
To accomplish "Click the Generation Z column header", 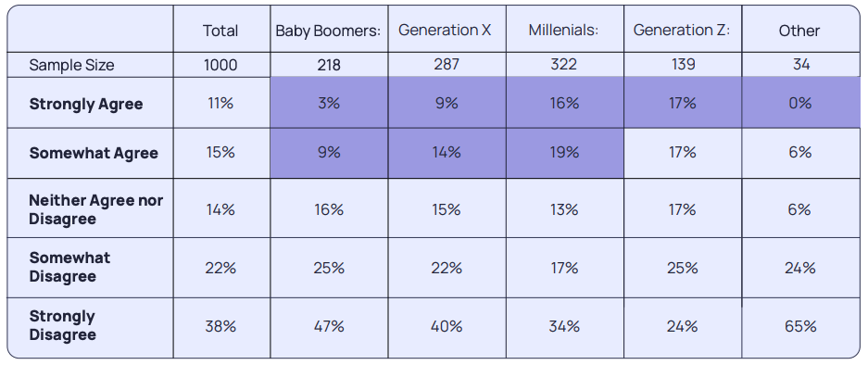I will (x=682, y=30).
